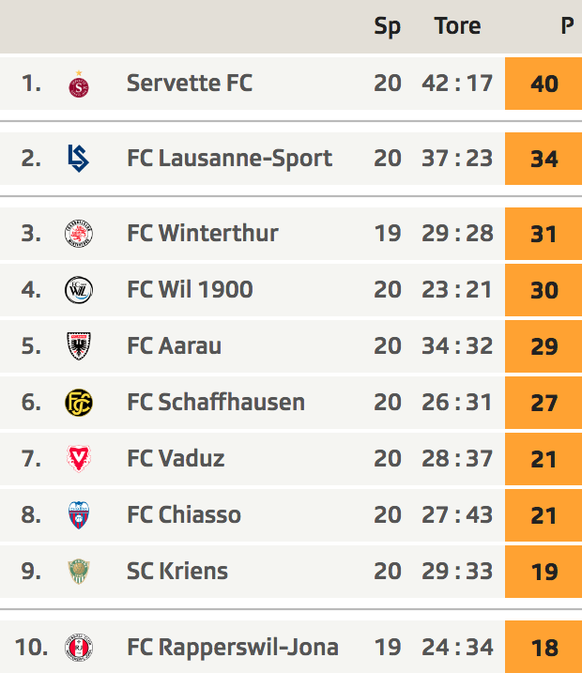
Task: Click the FC Vaduz red crest
Action: (79, 458)
